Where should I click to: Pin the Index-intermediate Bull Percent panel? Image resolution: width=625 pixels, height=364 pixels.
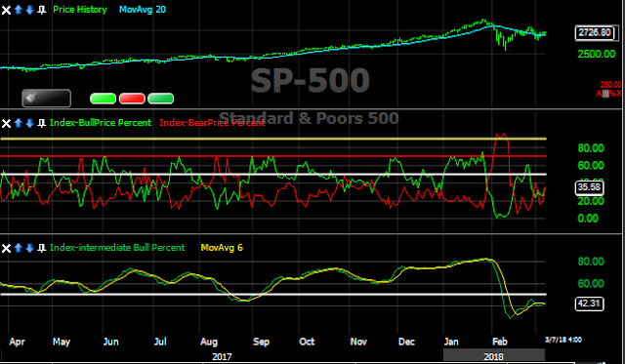[41, 248]
